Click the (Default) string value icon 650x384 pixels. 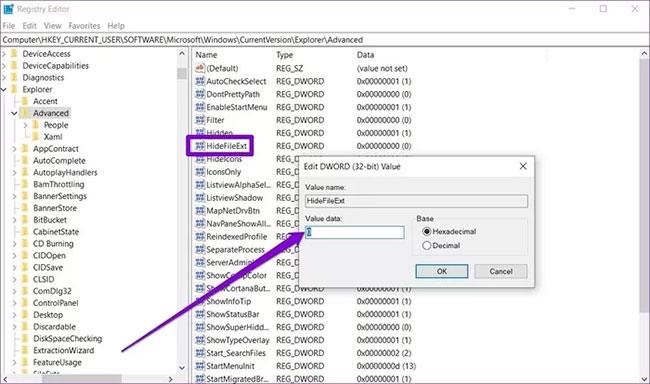coord(200,68)
